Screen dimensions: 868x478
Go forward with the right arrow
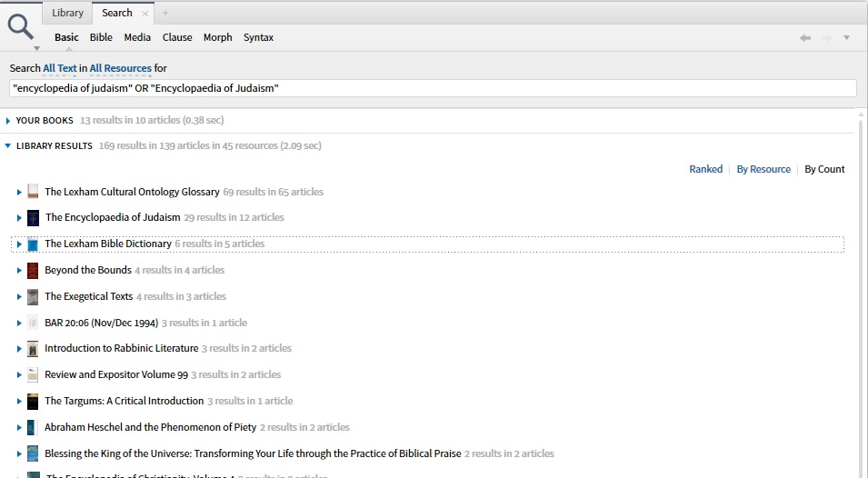click(826, 37)
